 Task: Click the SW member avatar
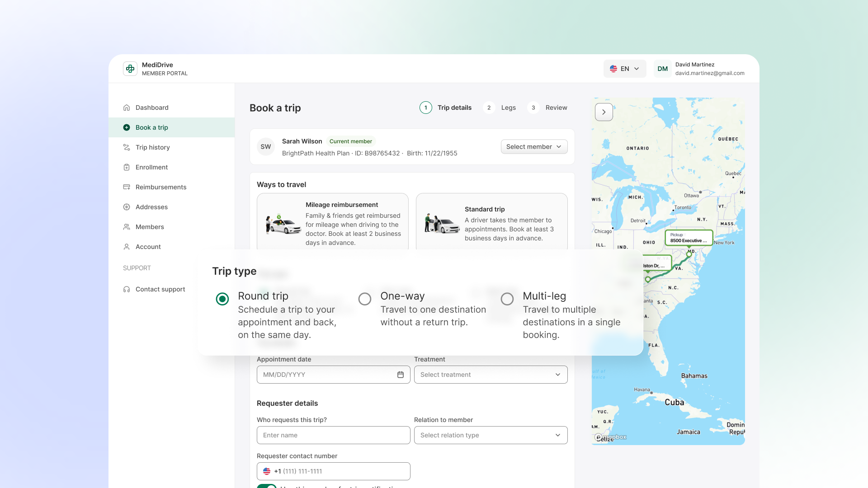point(266,147)
